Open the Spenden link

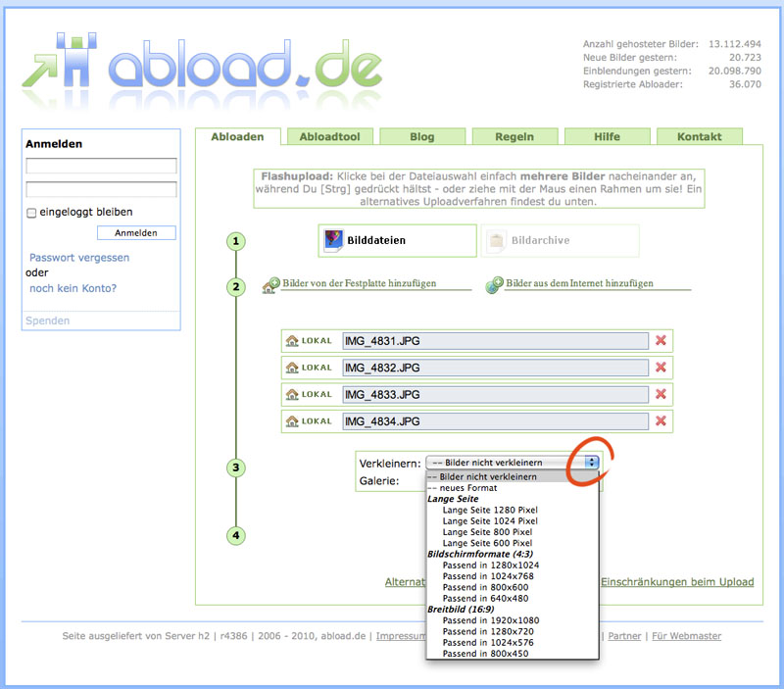pos(47,320)
